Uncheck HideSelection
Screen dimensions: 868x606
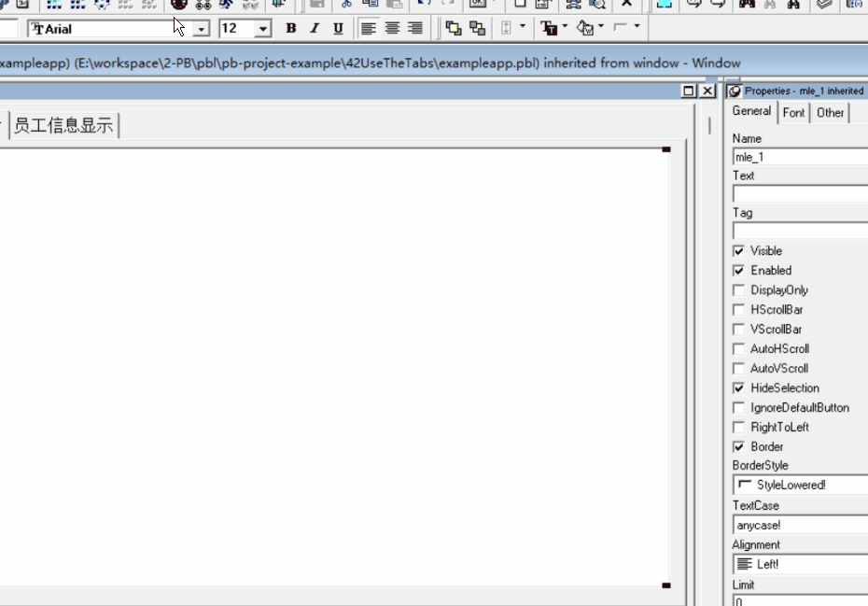738,388
